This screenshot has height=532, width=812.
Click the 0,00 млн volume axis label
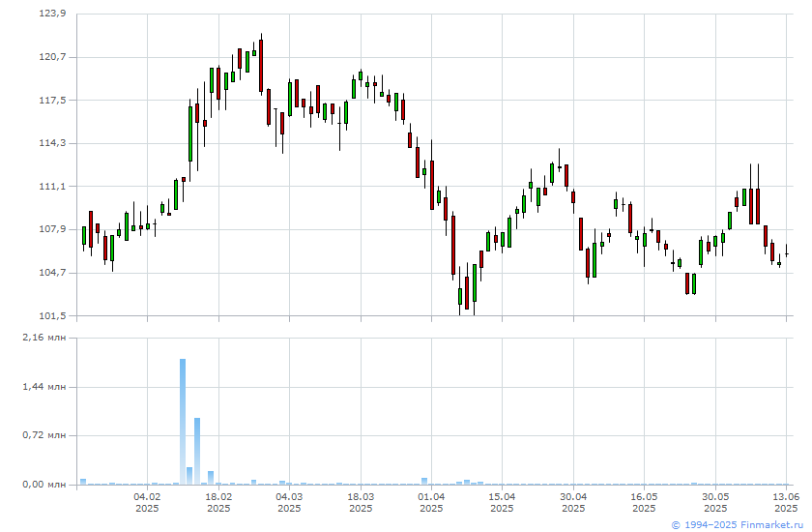pos(44,485)
